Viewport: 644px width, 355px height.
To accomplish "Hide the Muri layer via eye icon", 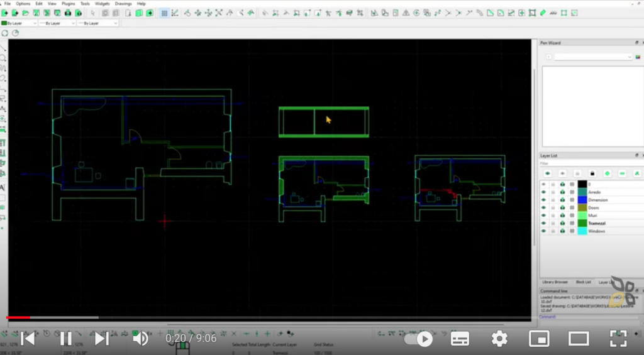I will [544, 216].
